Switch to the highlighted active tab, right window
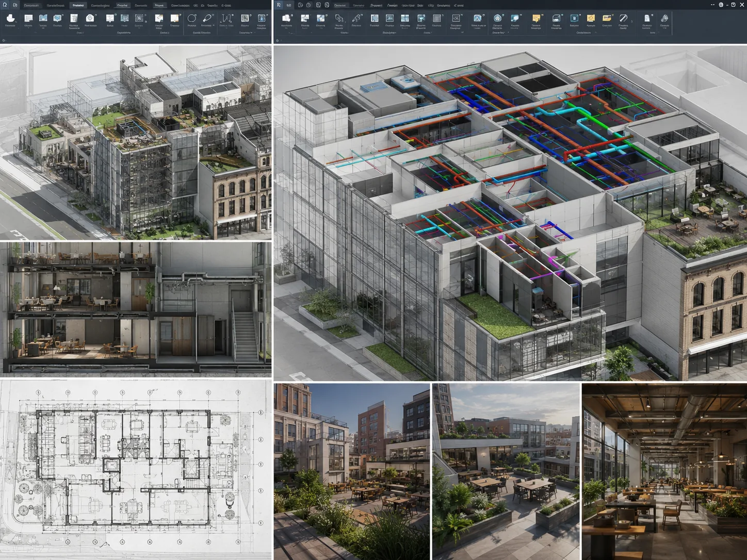The width and height of the screenshot is (747, 560). click(x=341, y=5)
